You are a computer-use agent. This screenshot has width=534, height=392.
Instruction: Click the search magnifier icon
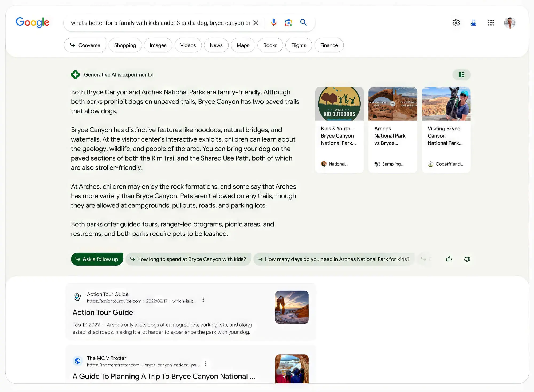pos(303,23)
